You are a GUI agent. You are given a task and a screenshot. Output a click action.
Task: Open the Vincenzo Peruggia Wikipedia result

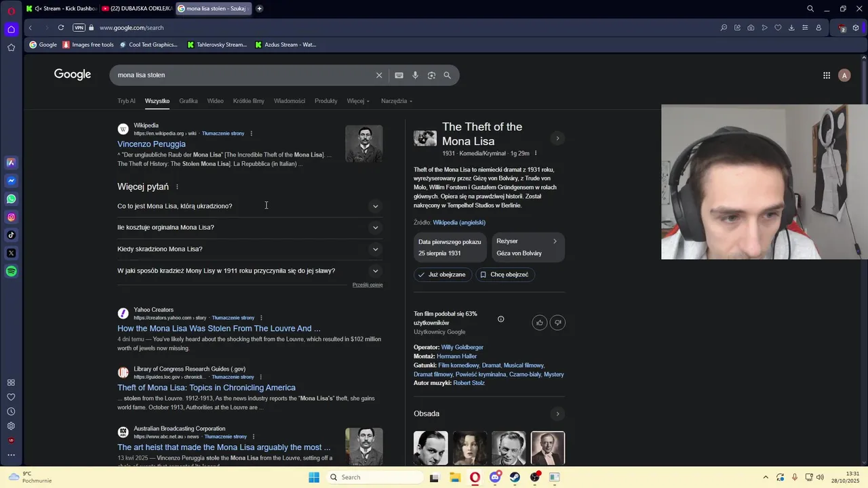151,144
